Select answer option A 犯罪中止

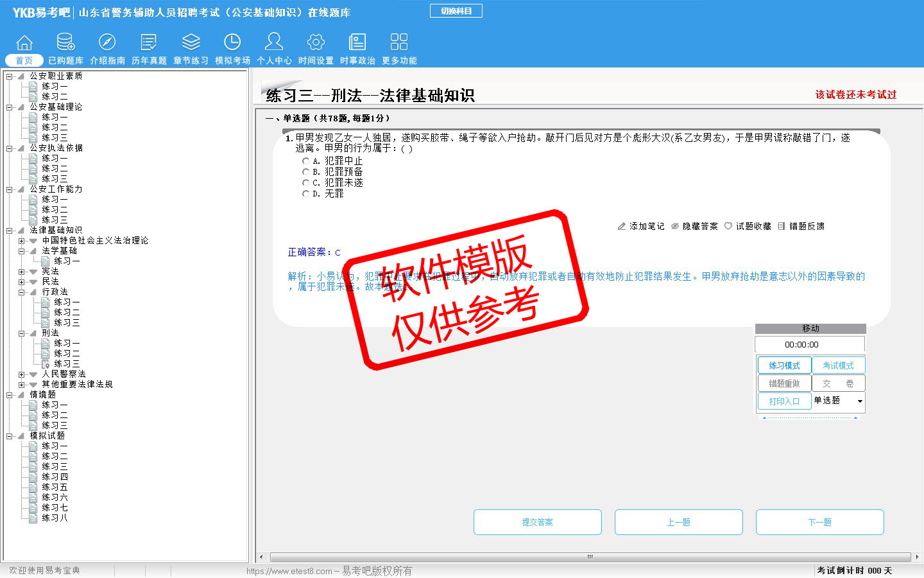[306, 161]
